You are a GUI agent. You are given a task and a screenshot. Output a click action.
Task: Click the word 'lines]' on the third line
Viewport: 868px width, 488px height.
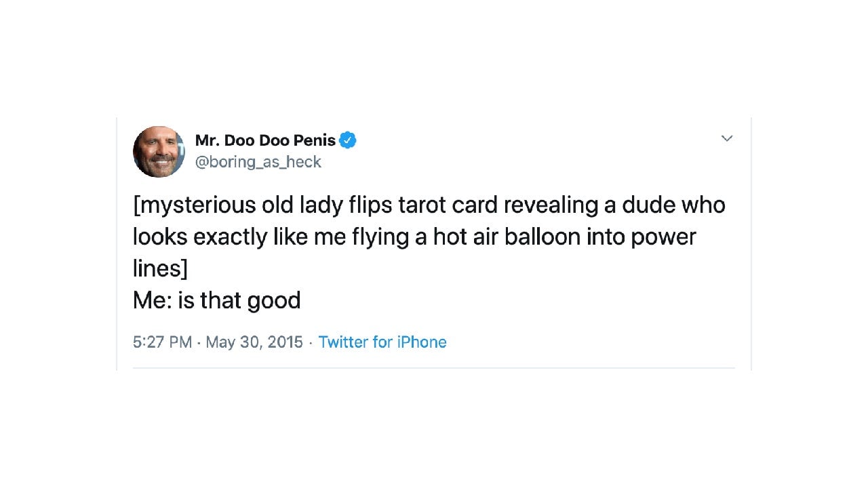point(160,268)
